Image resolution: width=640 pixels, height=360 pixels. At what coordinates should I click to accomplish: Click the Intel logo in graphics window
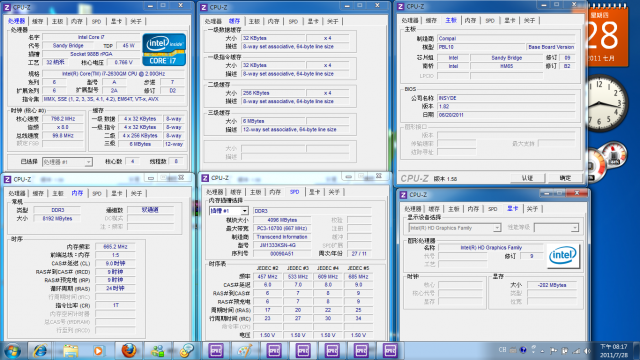coord(563,256)
